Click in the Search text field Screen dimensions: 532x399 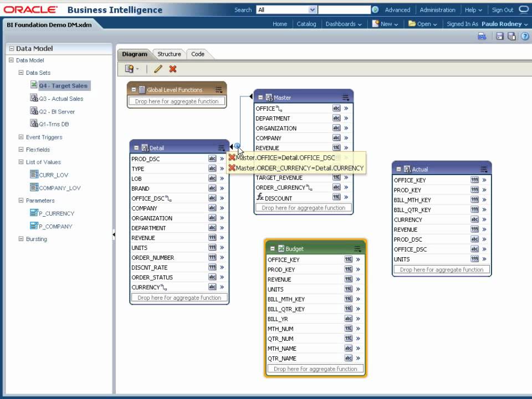[x=344, y=10]
